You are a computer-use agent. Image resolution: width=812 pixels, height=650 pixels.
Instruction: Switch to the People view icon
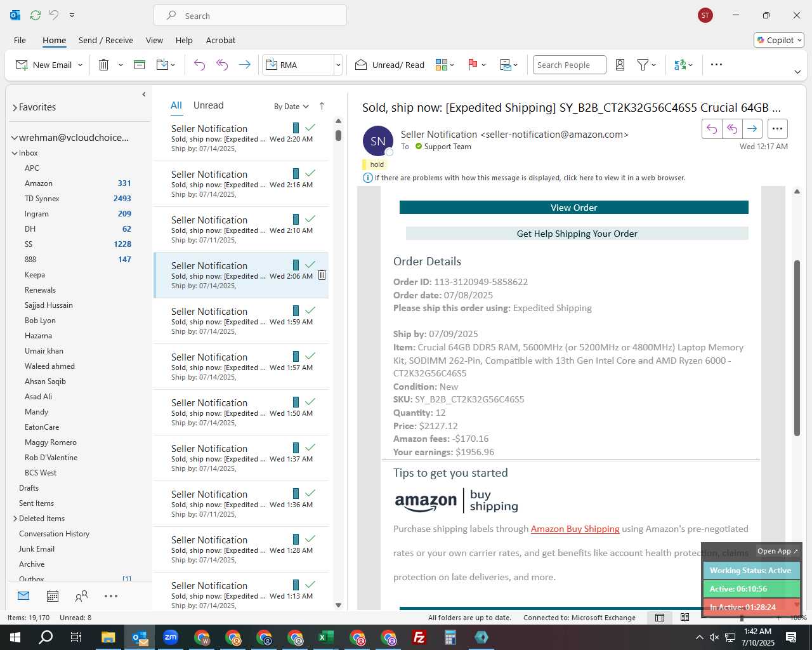click(81, 596)
